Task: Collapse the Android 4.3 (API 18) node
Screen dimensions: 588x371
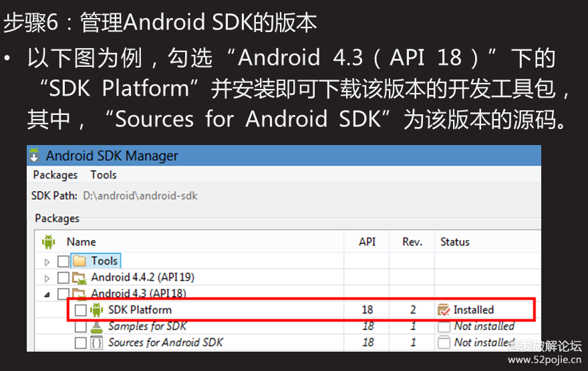Action: coord(47,295)
